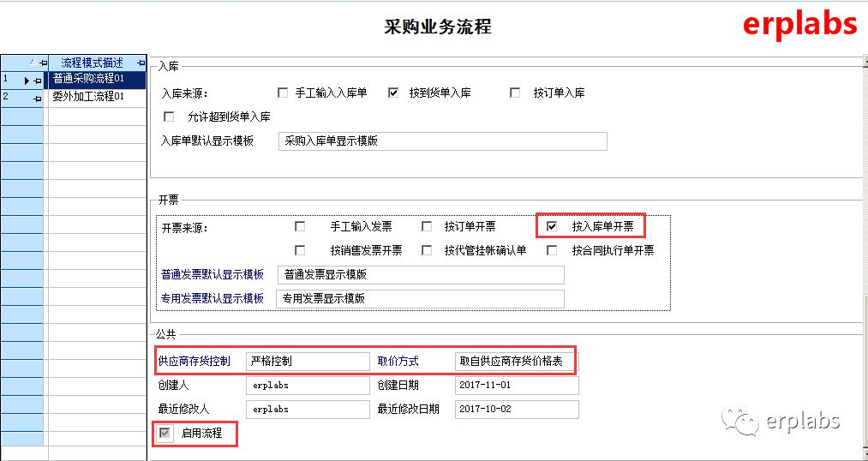Tick the 按销售发票开票 checkbox
Image resolution: width=868 pixels, height=461 pixels.
(300, 250)
